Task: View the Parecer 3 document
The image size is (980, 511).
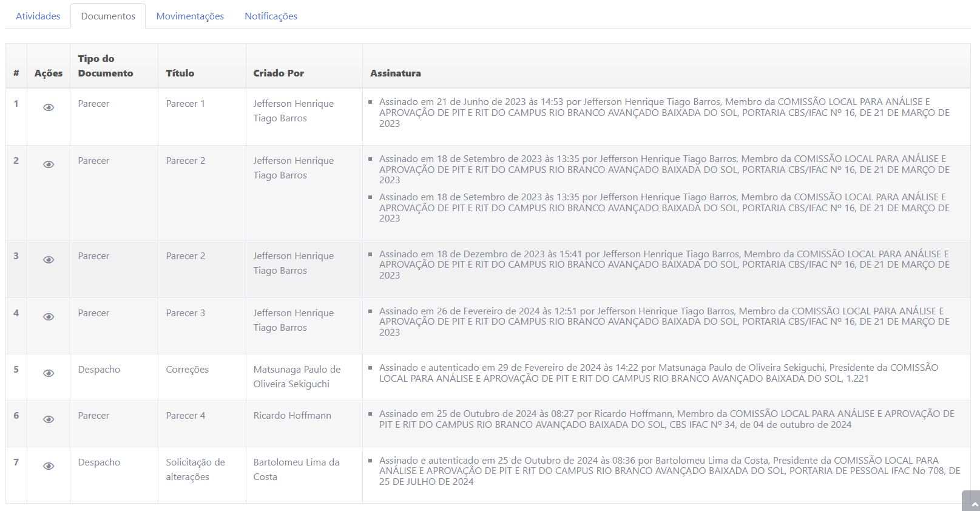Action: (x=49, y=317)
